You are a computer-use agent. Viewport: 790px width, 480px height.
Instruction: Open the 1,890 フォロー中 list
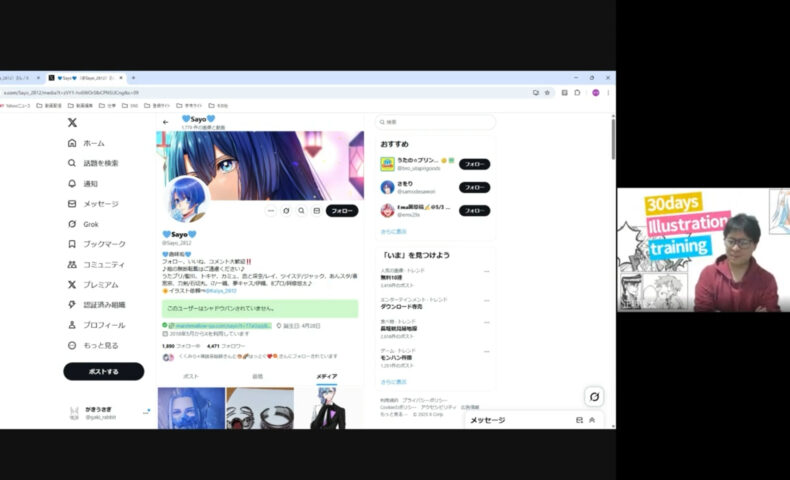(181, 346)
